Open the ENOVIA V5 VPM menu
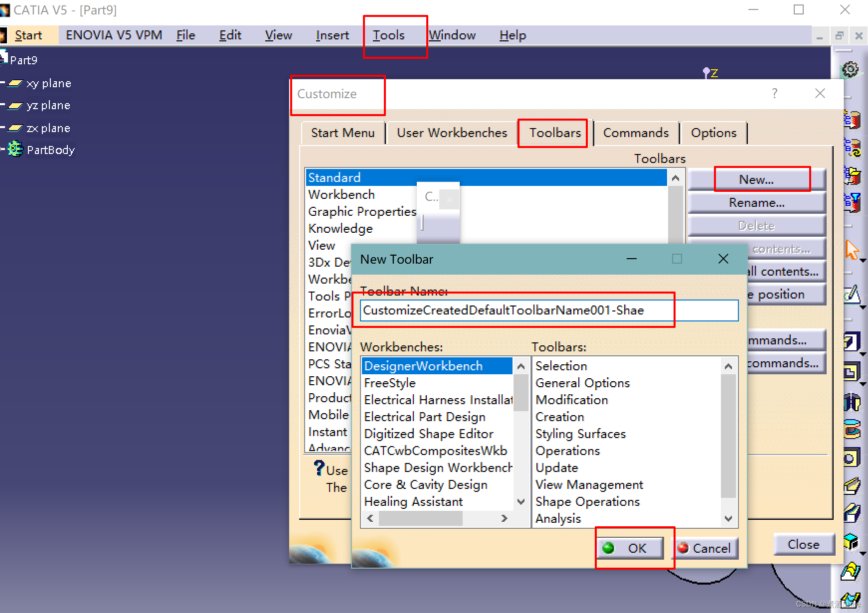Viewport: 868px width, 613px height. pyautogui.click(x=114, y=35)
